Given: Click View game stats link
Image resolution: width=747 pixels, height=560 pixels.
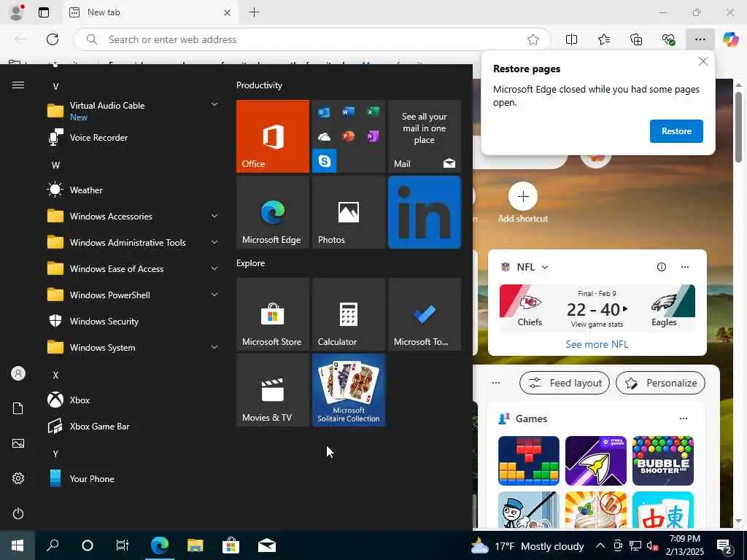Looking at the screenshot, I should (597, 324).
